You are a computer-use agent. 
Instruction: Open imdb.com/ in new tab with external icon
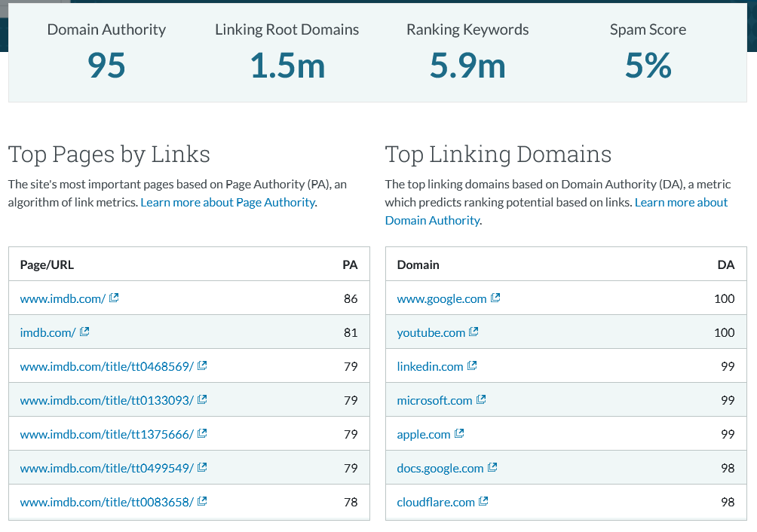[84, 332]
